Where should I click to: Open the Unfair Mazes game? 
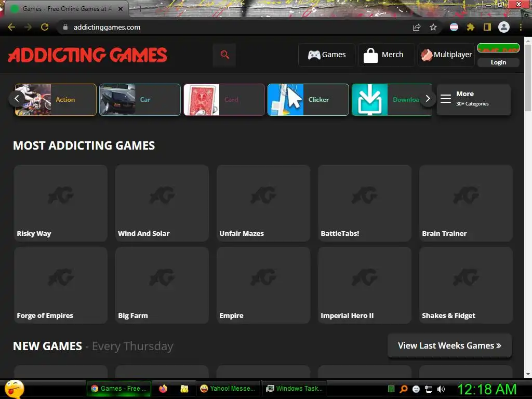point(263,203)
